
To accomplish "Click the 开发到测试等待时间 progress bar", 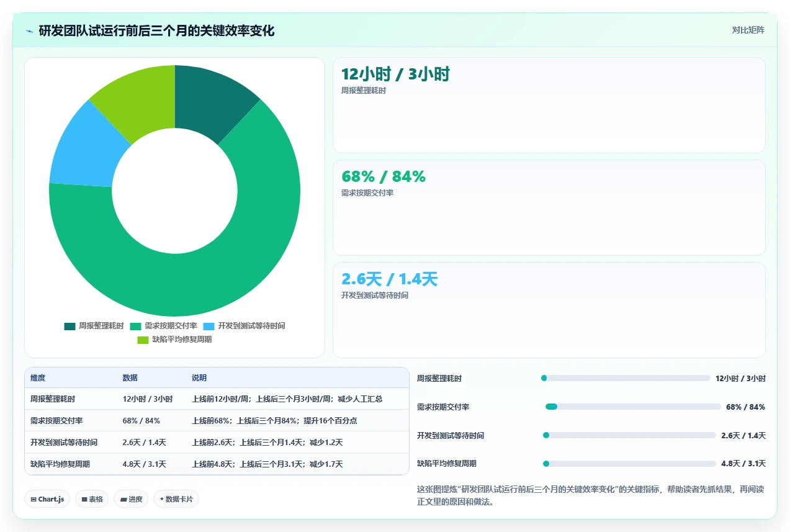I will (629, 435).
